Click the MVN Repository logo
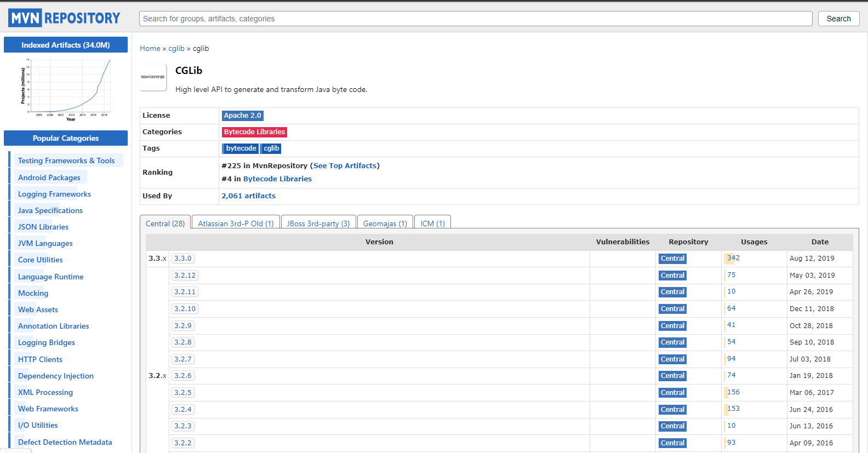 point(64,18)
